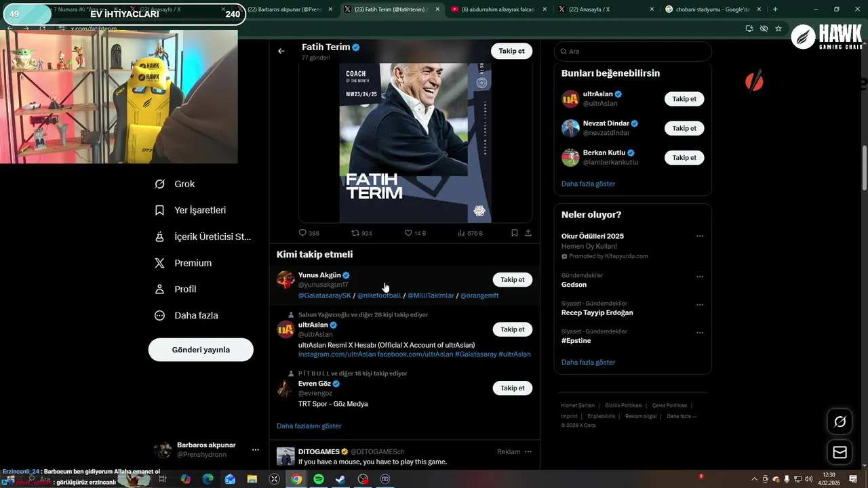The image size is (868, 488).
Task: Open the #Galatasaray hashtag link
Action: [475, 354]
